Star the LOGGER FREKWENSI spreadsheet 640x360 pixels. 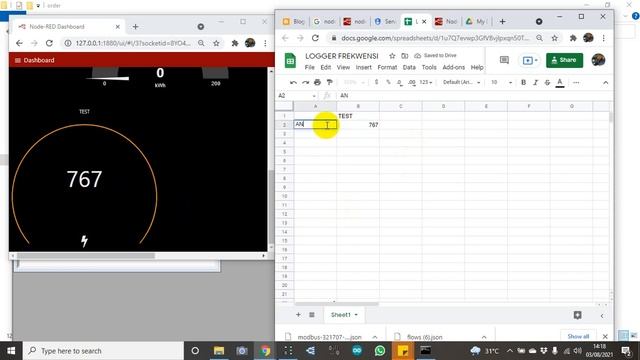click(x=392, y=56)
